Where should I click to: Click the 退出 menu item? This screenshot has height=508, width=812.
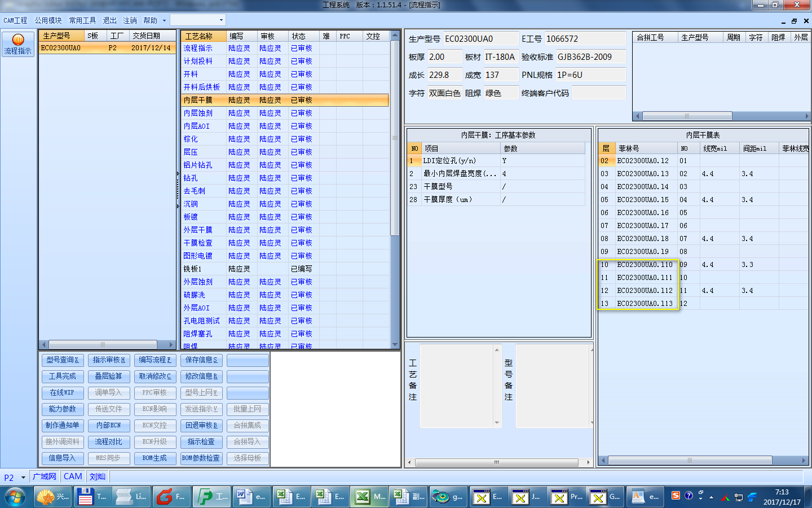point(109,20)
